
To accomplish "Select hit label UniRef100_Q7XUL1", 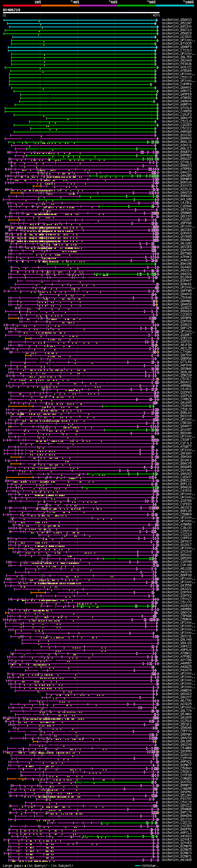I will (x=177, y=162).
